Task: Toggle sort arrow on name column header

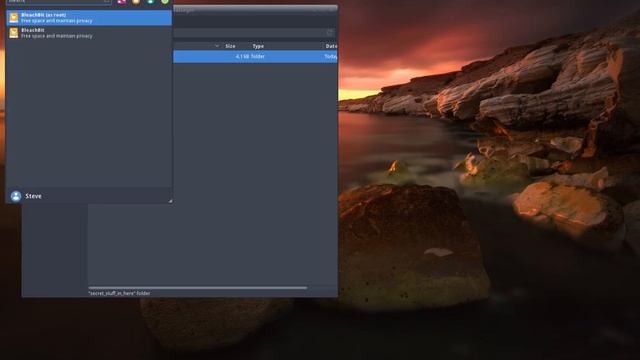Action: coord(217,46)
